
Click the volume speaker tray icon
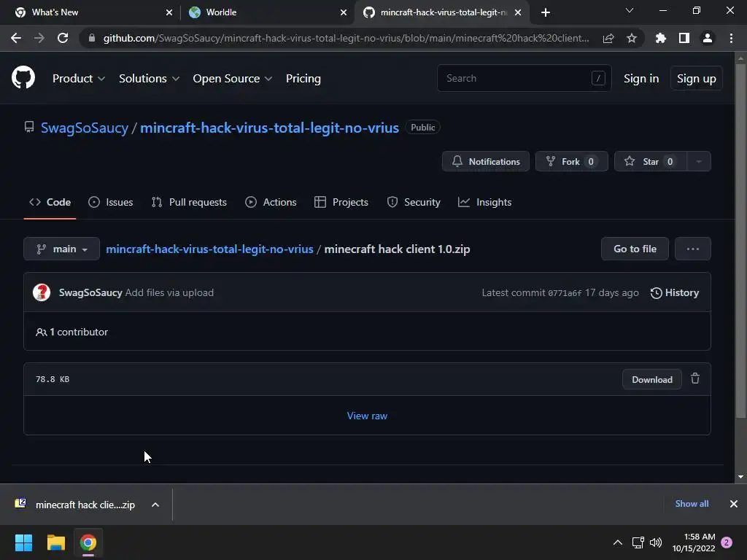tap(656, 542)
